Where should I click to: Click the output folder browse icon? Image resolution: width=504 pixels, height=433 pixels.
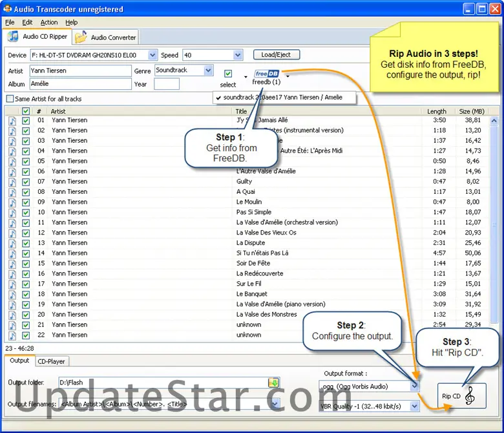click(273, 383)
